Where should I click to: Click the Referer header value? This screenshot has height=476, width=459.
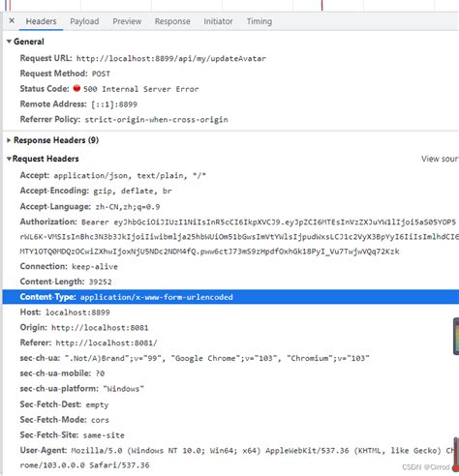[107, 343]
